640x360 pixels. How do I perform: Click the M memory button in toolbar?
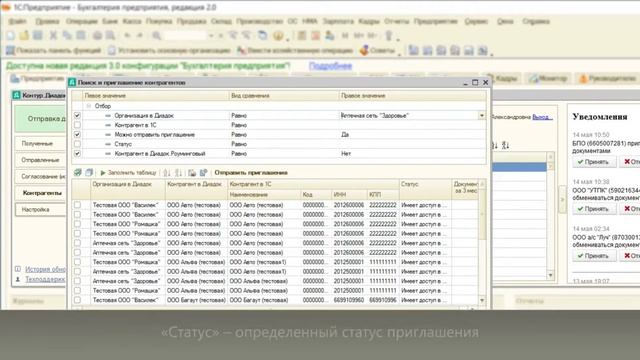click(x=345, y=36)
